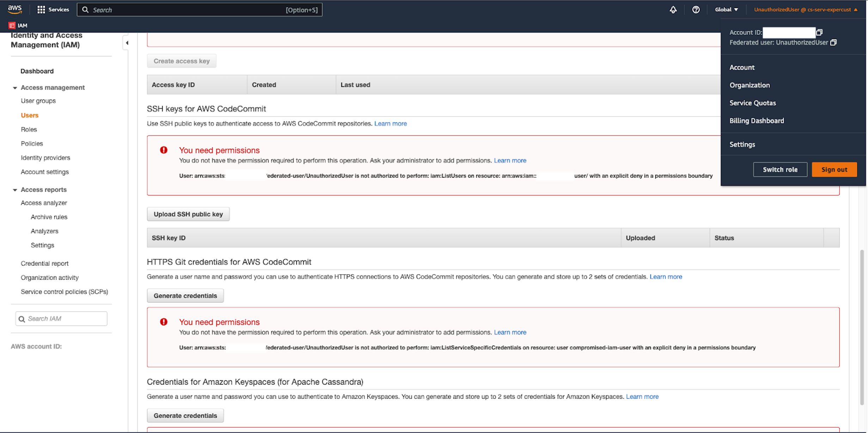Generate credentials for Amazon Keyspaces

(x=185, y=416)
